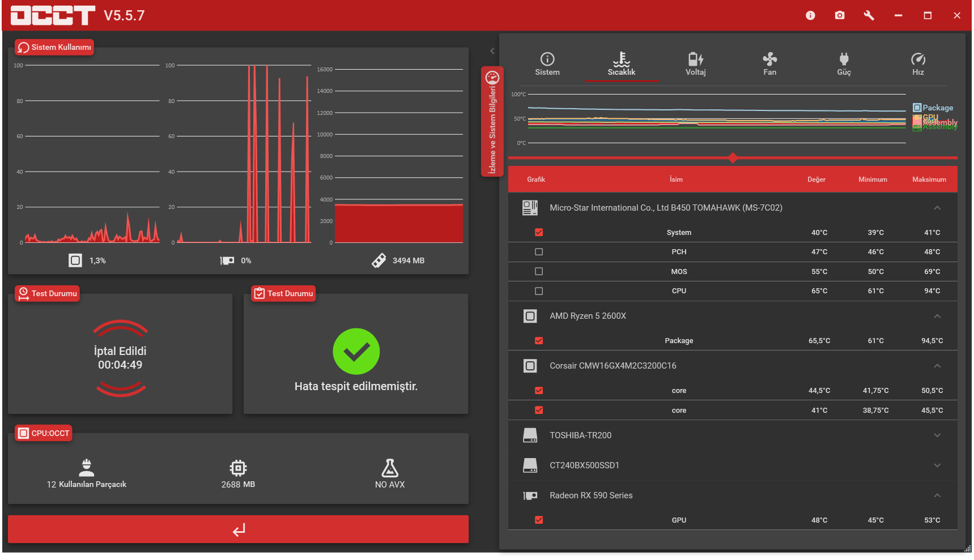Uncheck the System temperature graph checkbox

coord(539,232)
